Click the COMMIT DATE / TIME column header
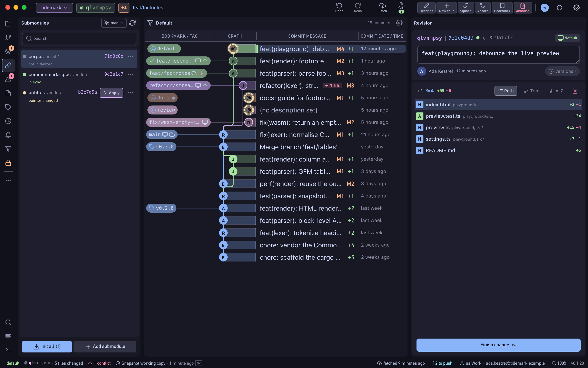Image resolution: width=588 pixels, height=368 pixels. point(382,36)
